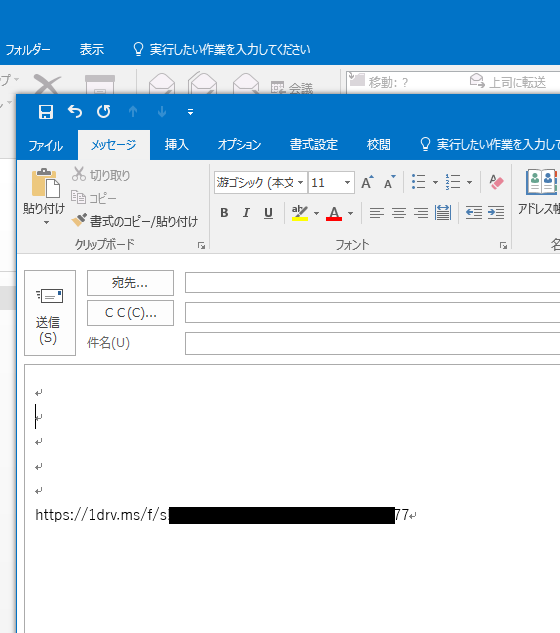The width and height of the screenshot is (560, 633).
Task: Save the message with the floppy disk icon
Action: 46,112
